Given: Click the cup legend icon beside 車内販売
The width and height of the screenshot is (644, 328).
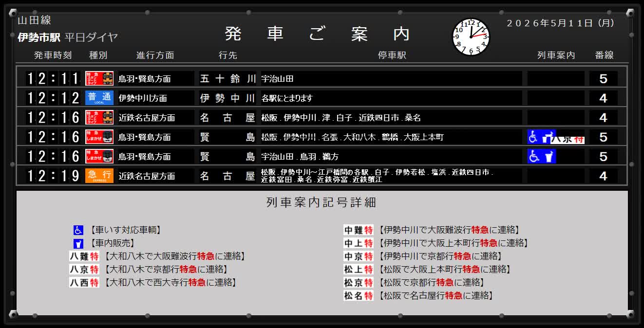Looking at the screenshot, I should pyautogui.click(x=78, y=243).
